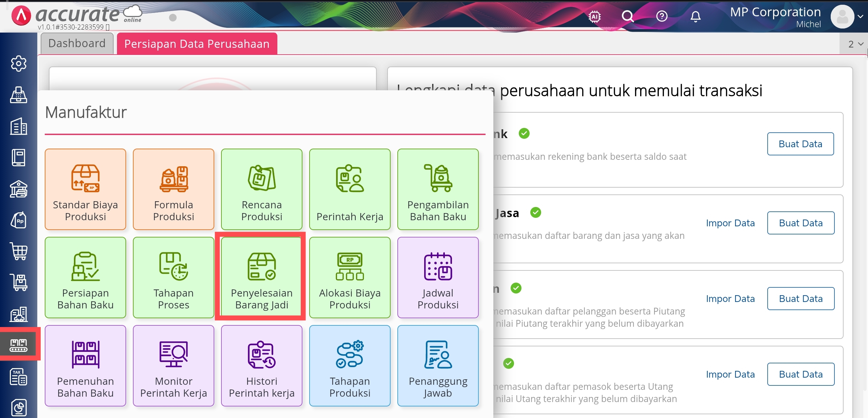Viewport: 868px width, 418px height.
Task: Select Persiapan Data Perusahaan tab
Action: [197, 44]
